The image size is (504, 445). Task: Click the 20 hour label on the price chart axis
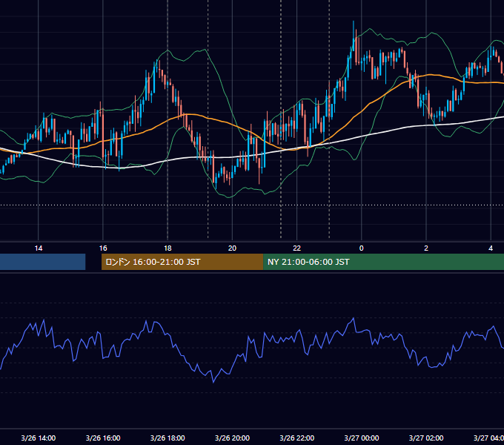tap(232, 248)
